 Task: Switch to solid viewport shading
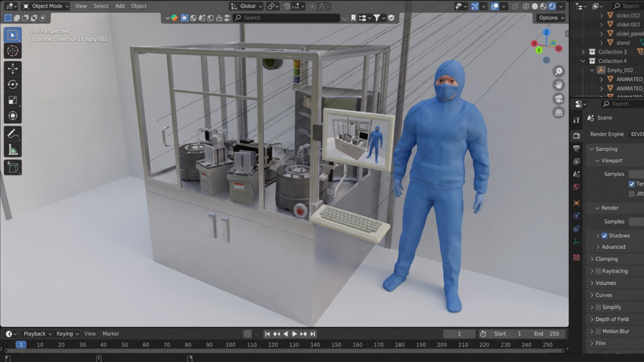click(535, 6)
